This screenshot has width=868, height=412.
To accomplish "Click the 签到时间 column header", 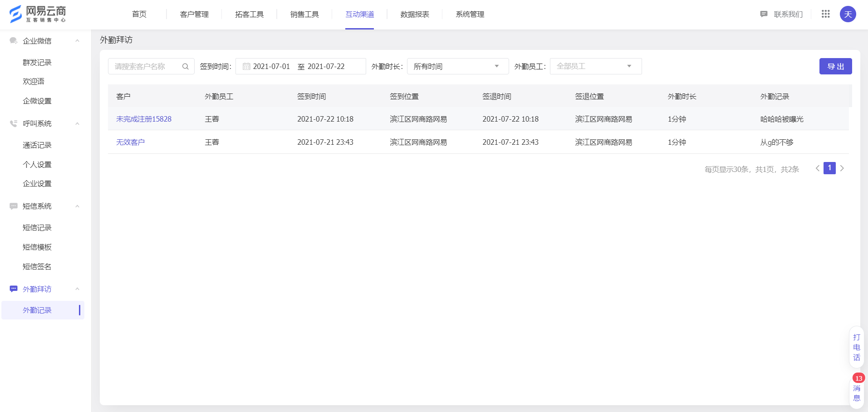I will tap(311, 96).
